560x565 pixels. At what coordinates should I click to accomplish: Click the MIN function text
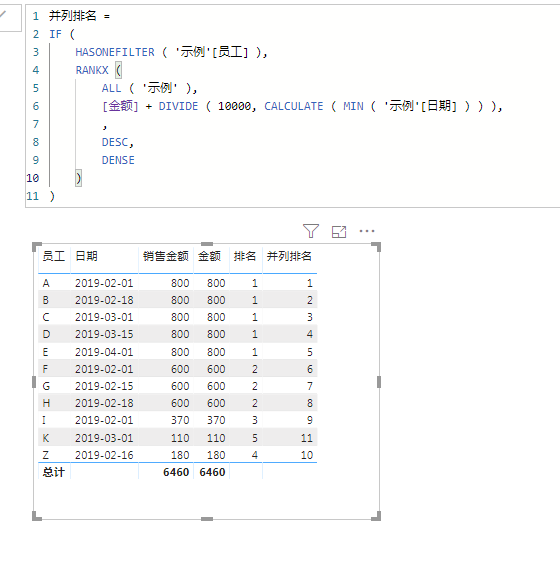click(x=353, y=106)
